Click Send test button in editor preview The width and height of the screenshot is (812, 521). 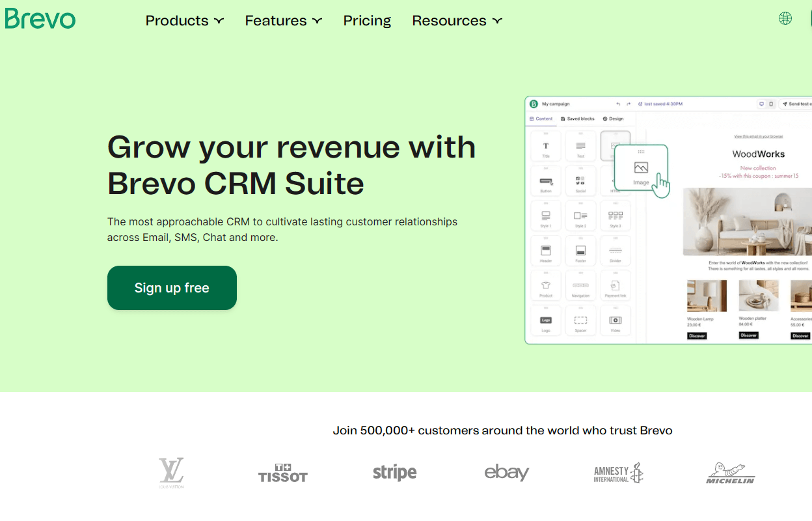pos(795,104)
